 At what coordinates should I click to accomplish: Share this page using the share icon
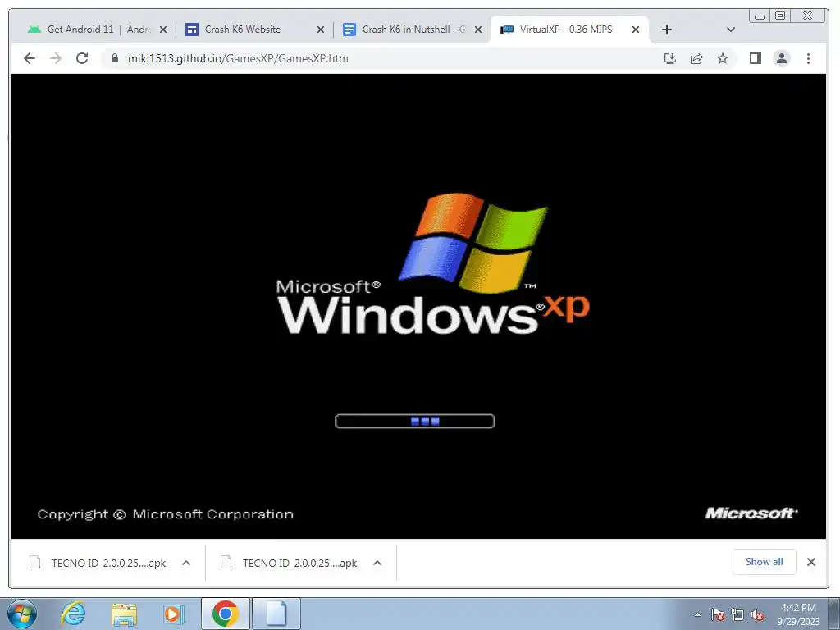[696, 58]
